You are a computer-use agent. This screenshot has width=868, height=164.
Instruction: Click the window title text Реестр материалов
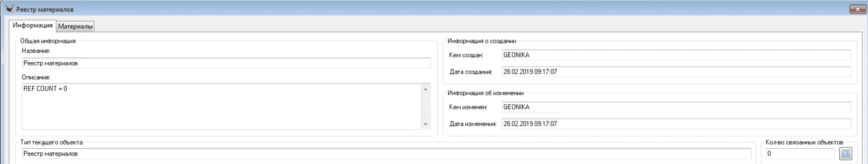tap(45, 9)
